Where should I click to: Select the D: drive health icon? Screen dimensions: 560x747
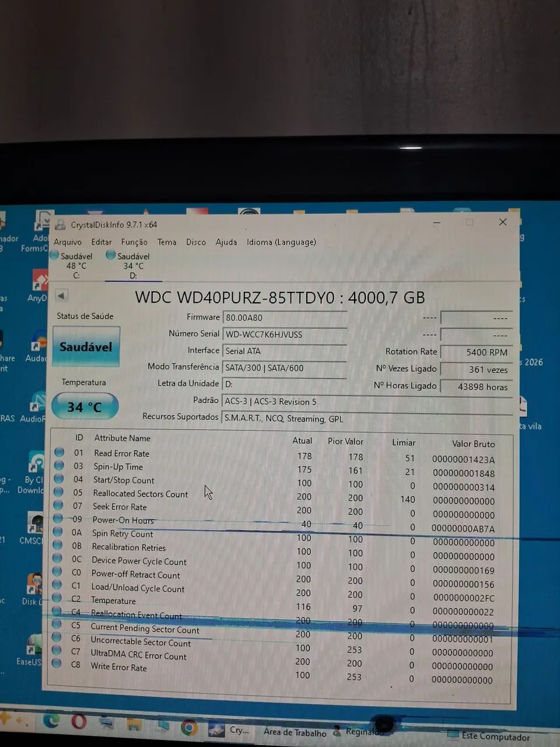(110, 255)
